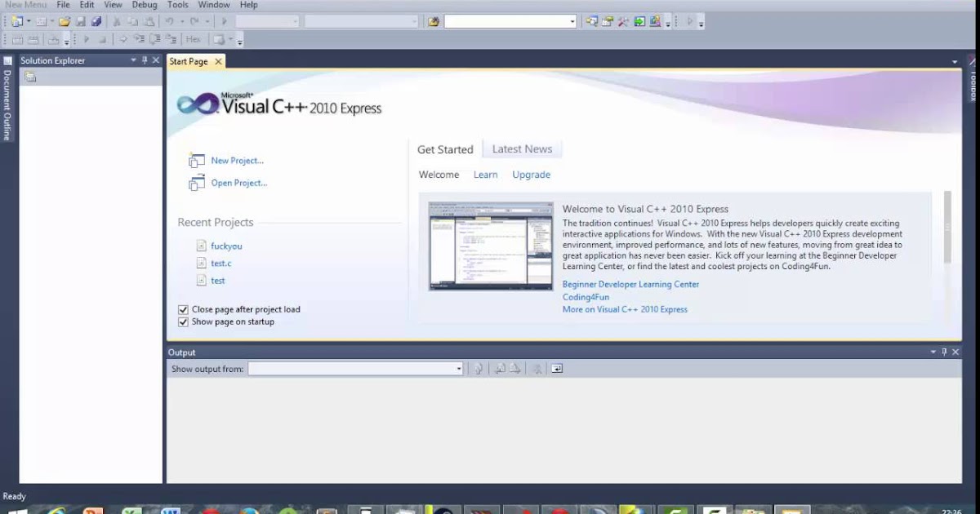
Task: Click the Step Into debug arrow icon
Action: click(139, 39)
